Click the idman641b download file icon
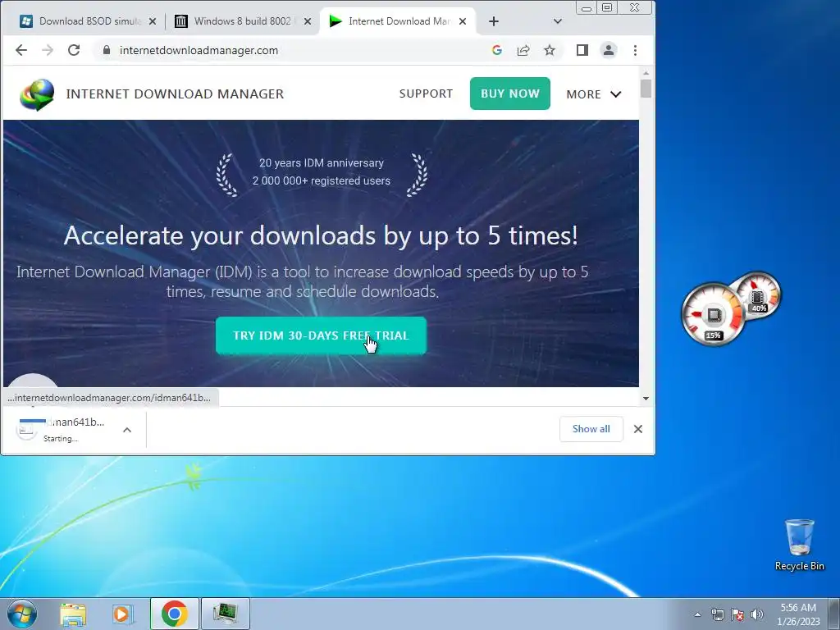 click(x=28, y=429)
